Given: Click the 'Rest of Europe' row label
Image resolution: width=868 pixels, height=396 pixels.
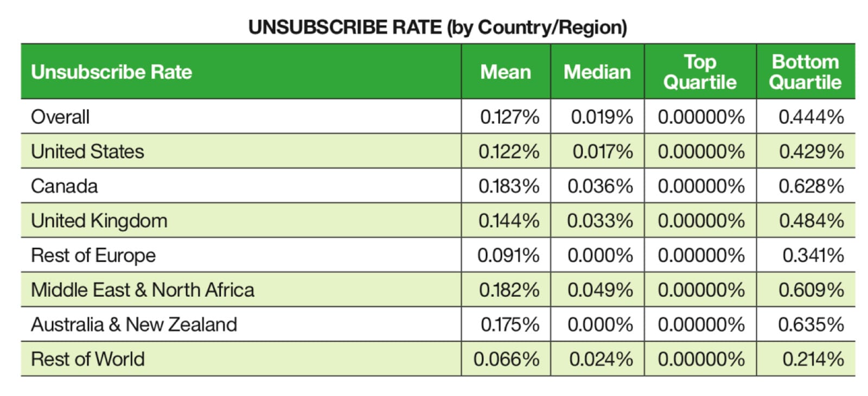Looking at the screenshot, I should (93, 256).
